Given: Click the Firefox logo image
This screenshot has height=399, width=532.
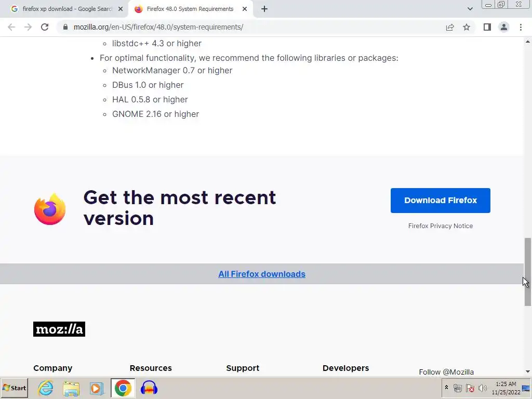Looking at the screenshot, I should (x=50, y=209).
